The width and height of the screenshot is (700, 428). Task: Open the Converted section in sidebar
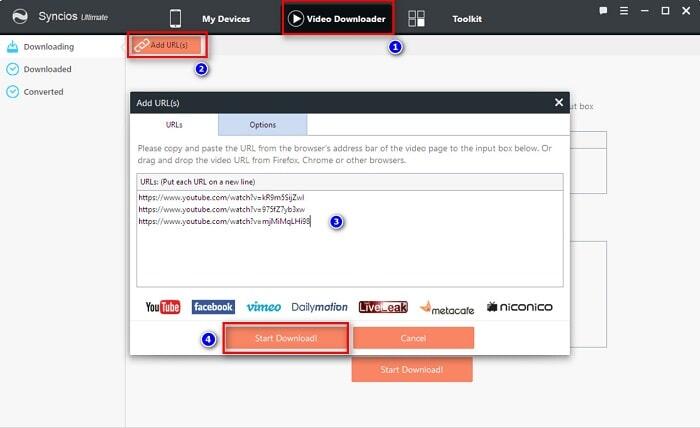point(43,92)
